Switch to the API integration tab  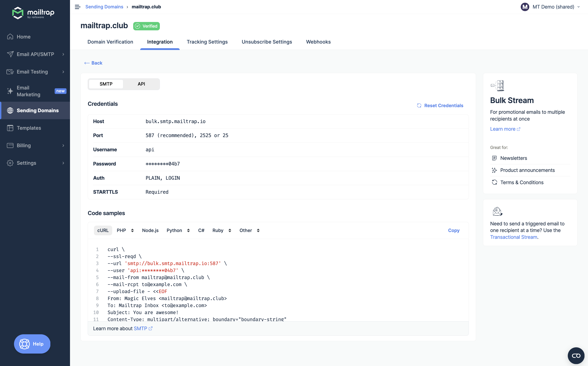[x=141, y=84]
